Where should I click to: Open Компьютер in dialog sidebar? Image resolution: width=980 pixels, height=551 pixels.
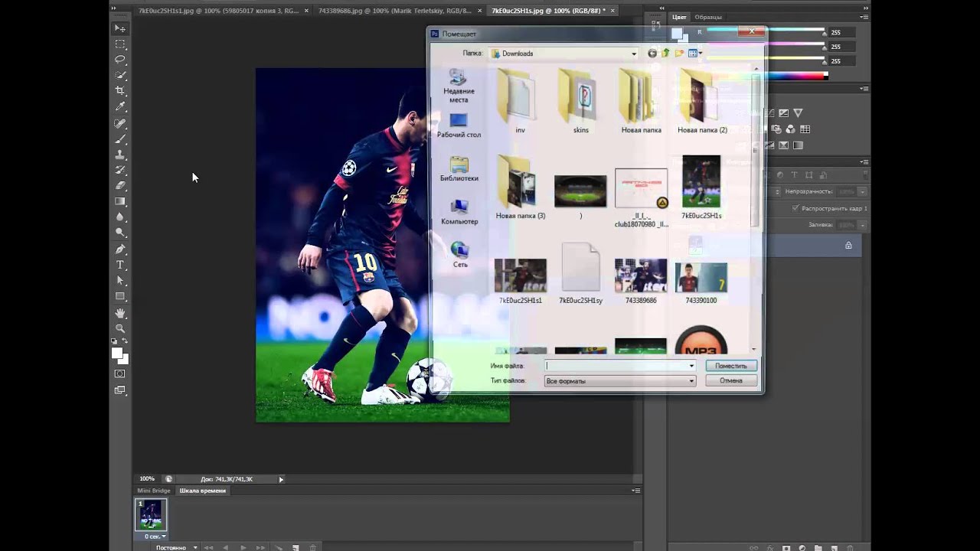click(x=459, y=212)
